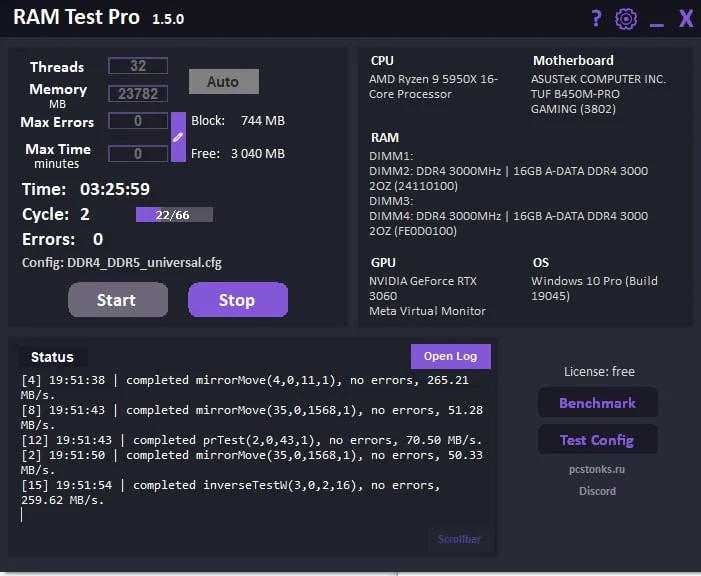
Task: Click the Max Time minutes input field
Action: (138, 154)
